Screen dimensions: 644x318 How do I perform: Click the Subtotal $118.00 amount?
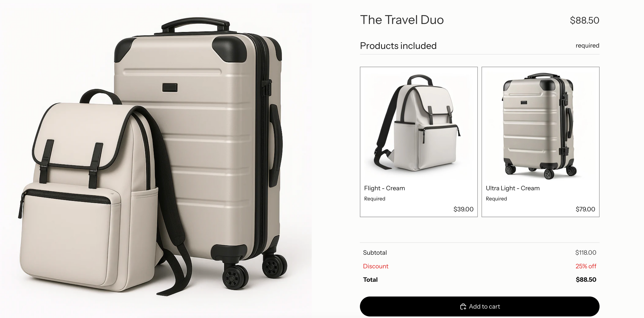click(x=586, y=252)
